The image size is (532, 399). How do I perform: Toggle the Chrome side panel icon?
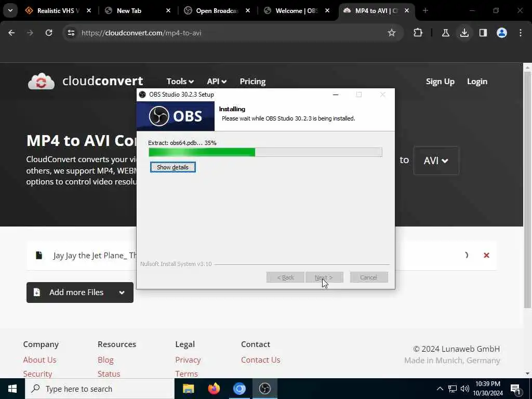tap(483, 33)
